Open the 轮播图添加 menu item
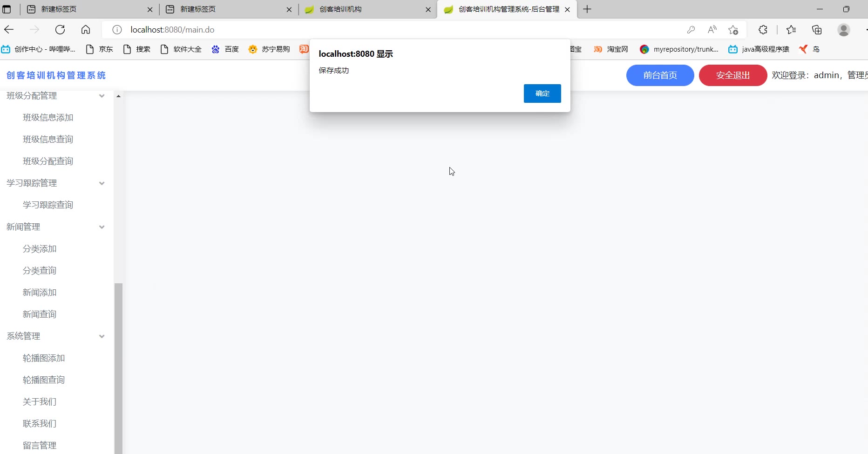This screenshot has width=868, height=454. pos(44,358)
